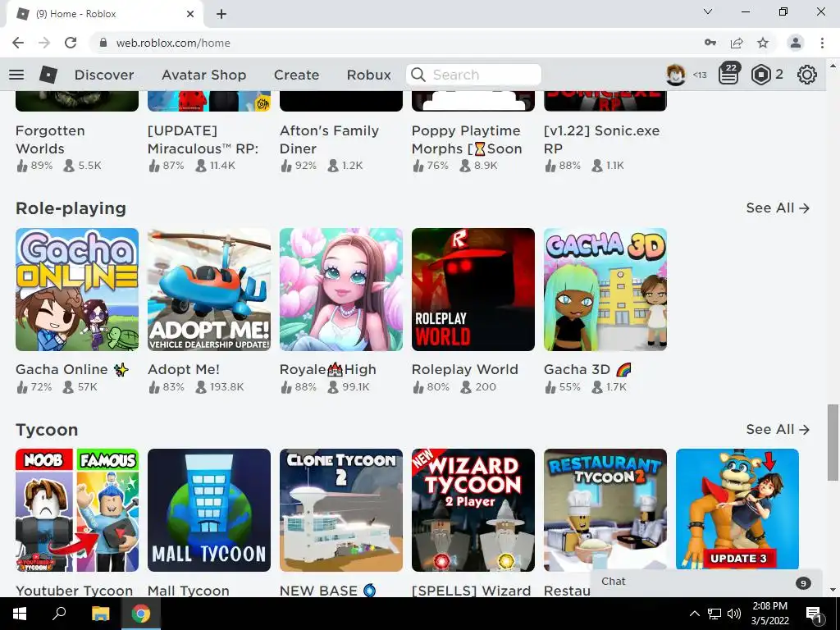The width and height of the screenshot is (840, 630).
Task: Open Mall Tycoon thumbnail
Action: point(209,510)
